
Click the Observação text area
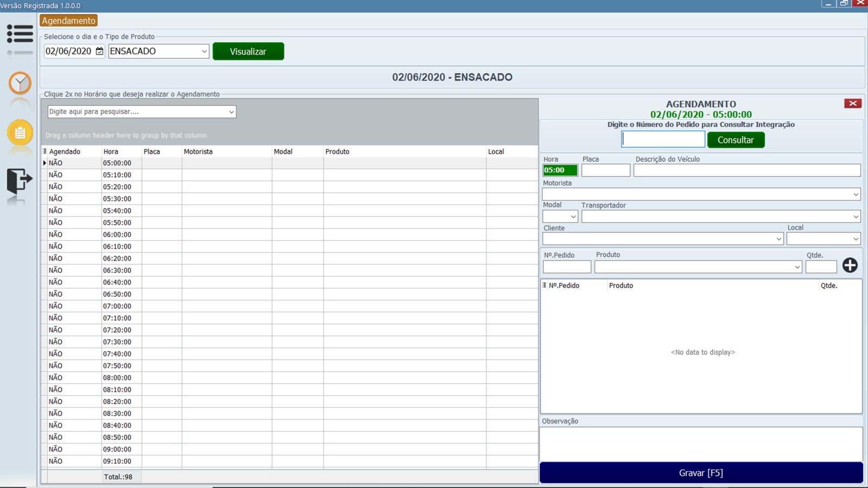coord(701,444)
